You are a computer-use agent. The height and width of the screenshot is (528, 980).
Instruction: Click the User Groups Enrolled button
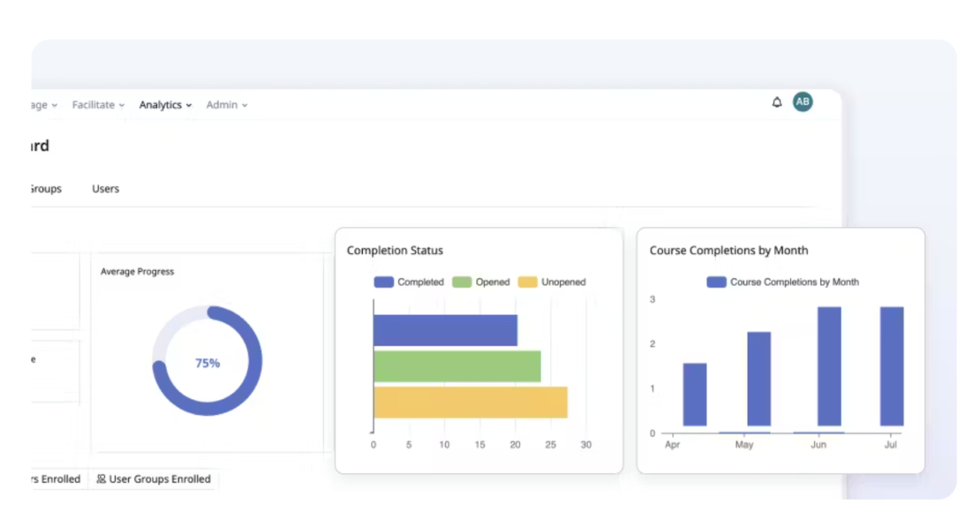coord(154,479)
